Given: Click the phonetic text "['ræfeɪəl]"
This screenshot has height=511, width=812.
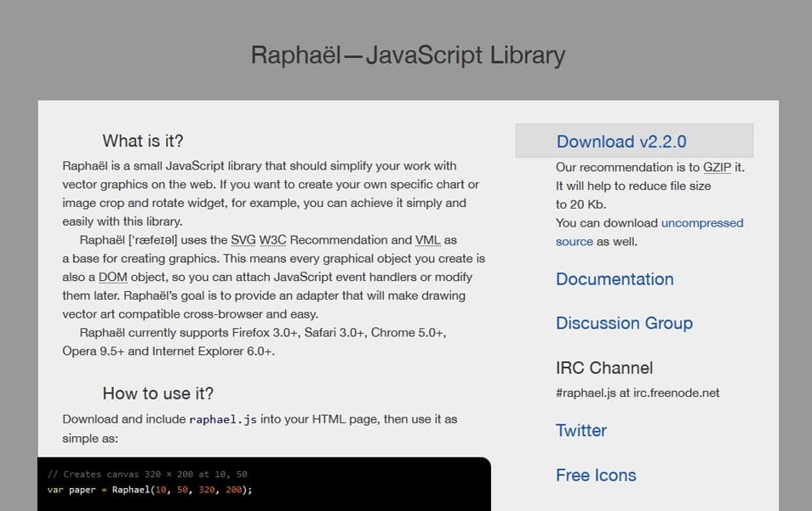Looking at the screenshot, I should [x=152, y=240].
